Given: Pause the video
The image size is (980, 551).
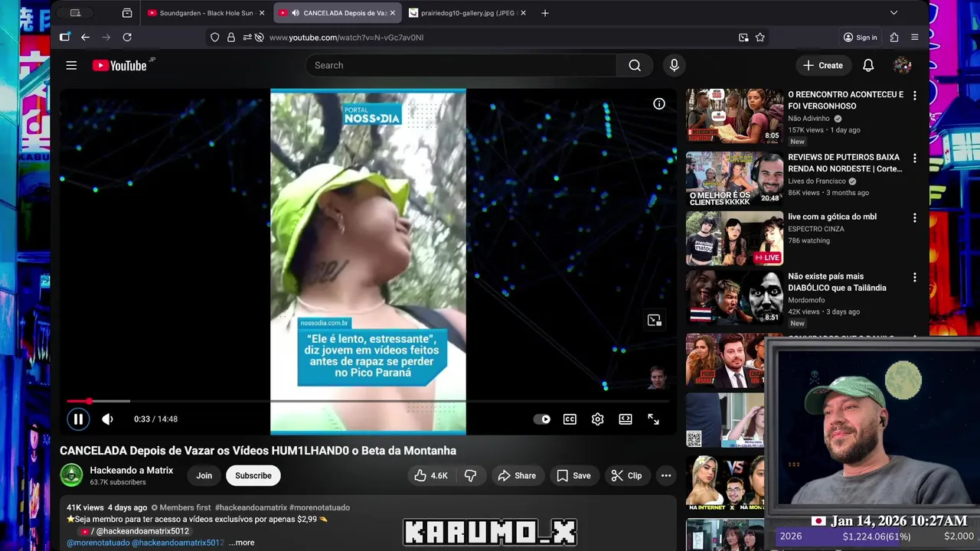Looking at the screenshot, I should tap(78, 419).
